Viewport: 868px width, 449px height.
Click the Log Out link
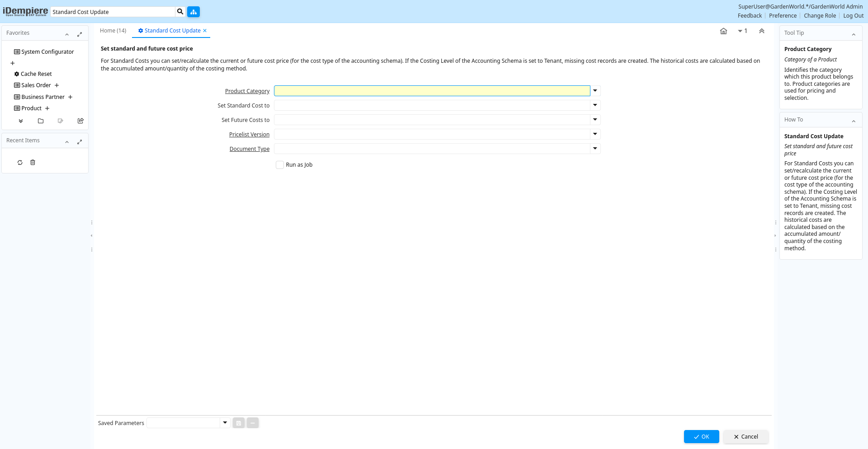(853, 16)
